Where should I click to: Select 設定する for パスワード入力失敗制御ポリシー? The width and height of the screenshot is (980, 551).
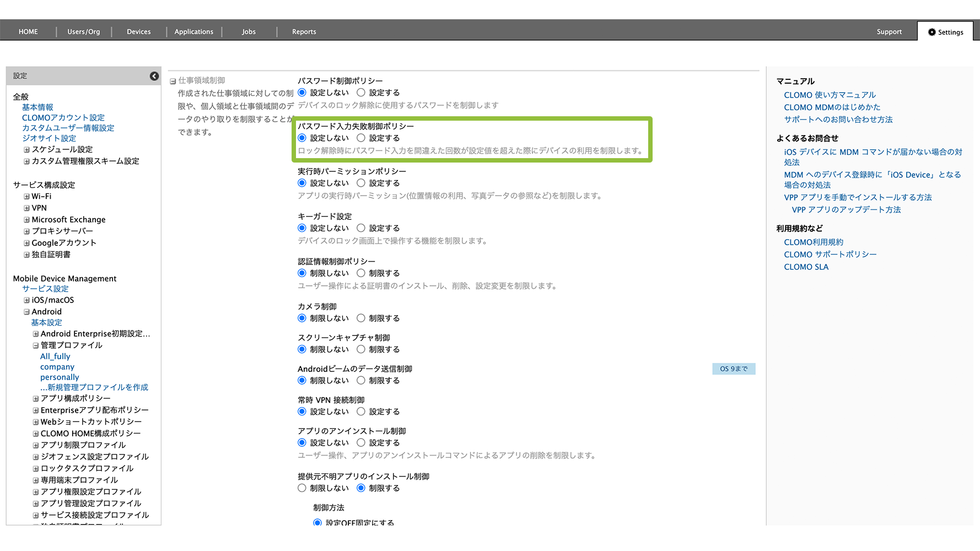(361, 138)
